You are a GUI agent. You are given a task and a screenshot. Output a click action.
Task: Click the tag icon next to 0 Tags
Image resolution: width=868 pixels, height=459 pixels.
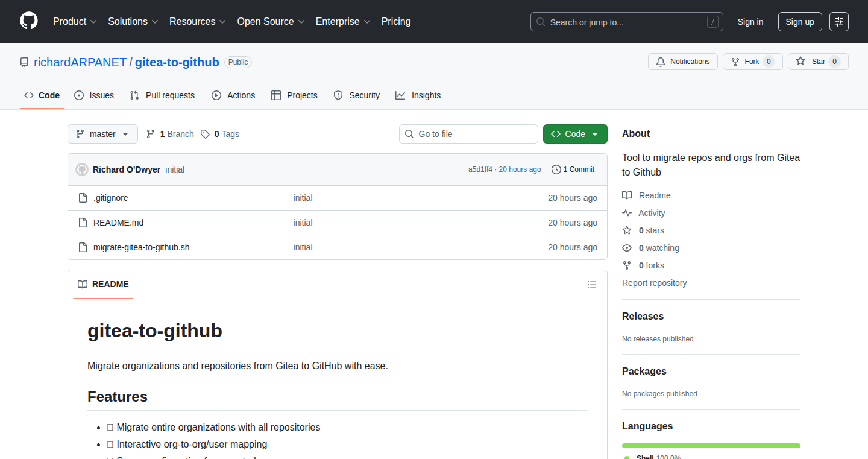pyautogui.click(x=205, y=134)
